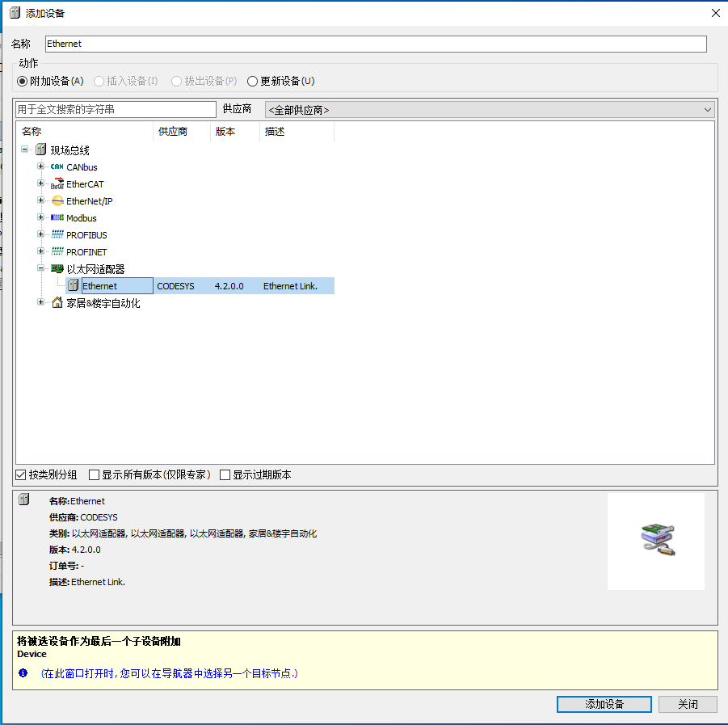Expand the Modbus tree node
The image size is (728, 725).
tap(41, 217)
